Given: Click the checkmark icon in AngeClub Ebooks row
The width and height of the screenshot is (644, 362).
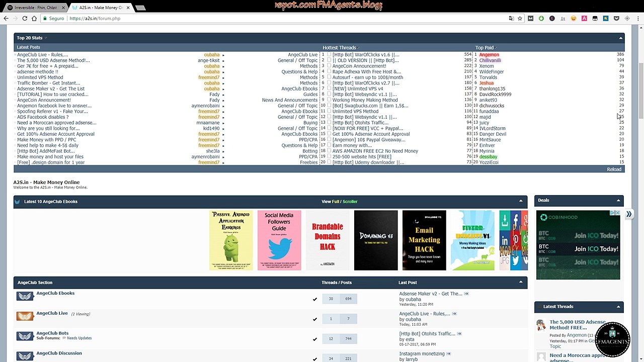Looking at the screenshot, I should [315, 299].
